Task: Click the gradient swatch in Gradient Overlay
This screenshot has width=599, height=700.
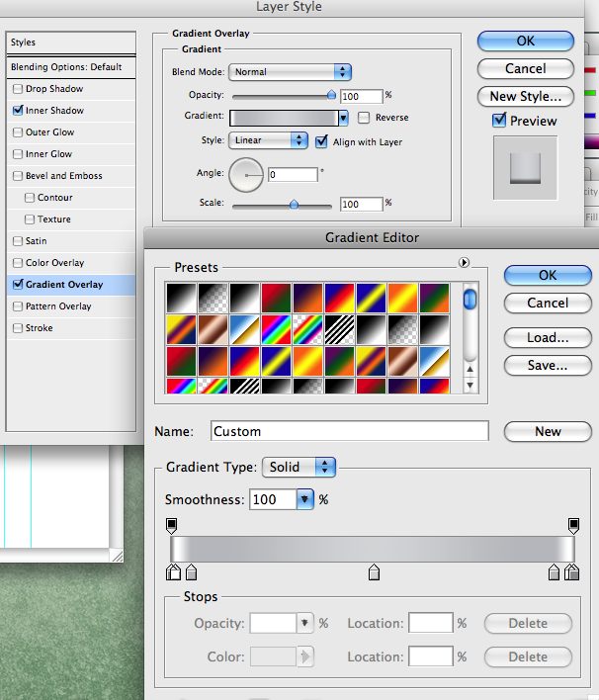Action: 284,118
